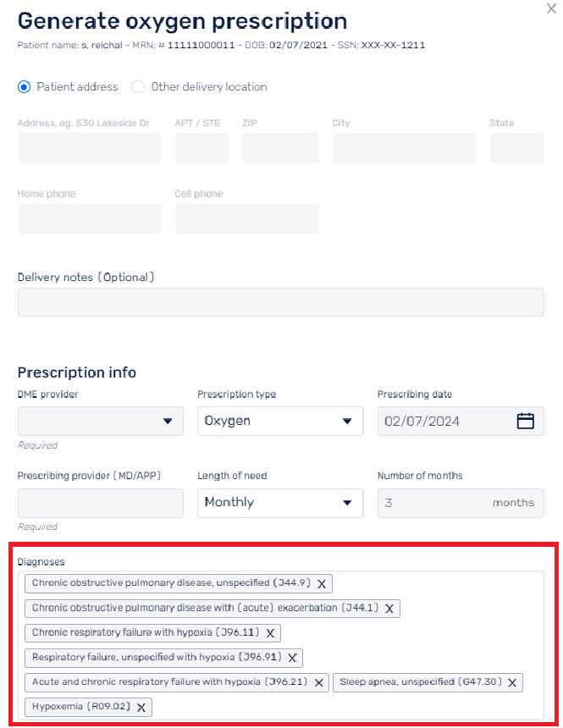Select Other delivery location radio option

tap(137, 87)
